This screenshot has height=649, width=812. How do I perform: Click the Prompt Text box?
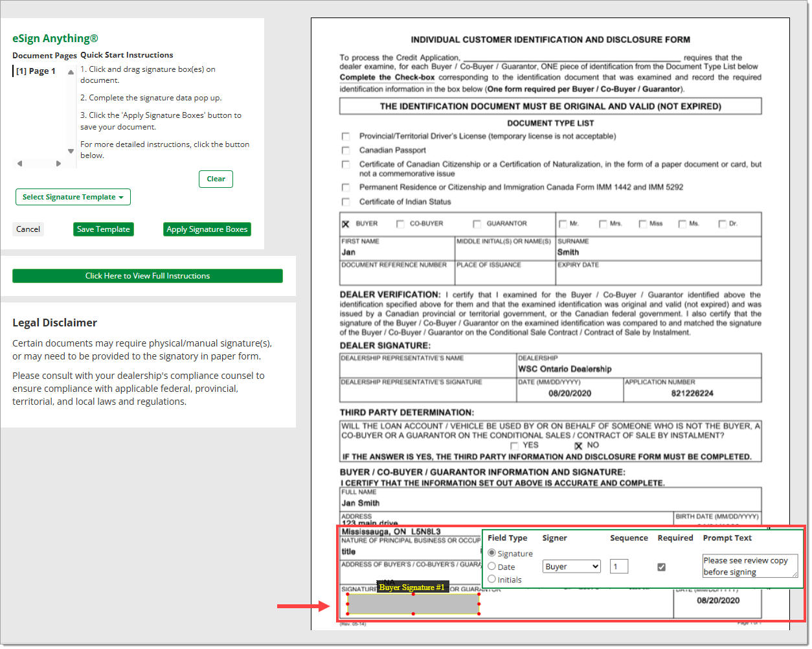(x=750, y=566)
